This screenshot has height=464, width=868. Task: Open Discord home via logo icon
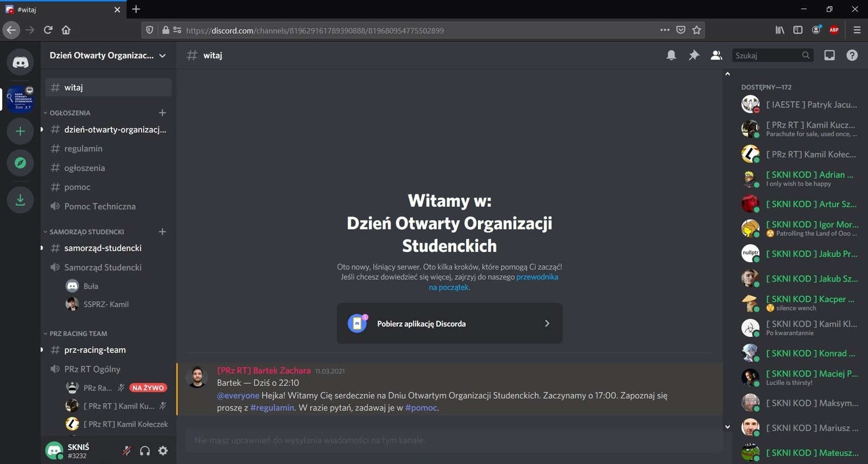[x=20, y=62]
